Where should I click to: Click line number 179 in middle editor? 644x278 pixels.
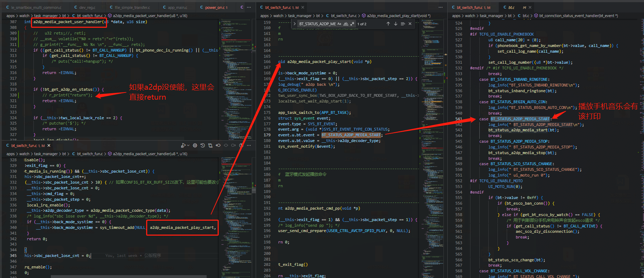pyautogui.click(x=267, y=135)
